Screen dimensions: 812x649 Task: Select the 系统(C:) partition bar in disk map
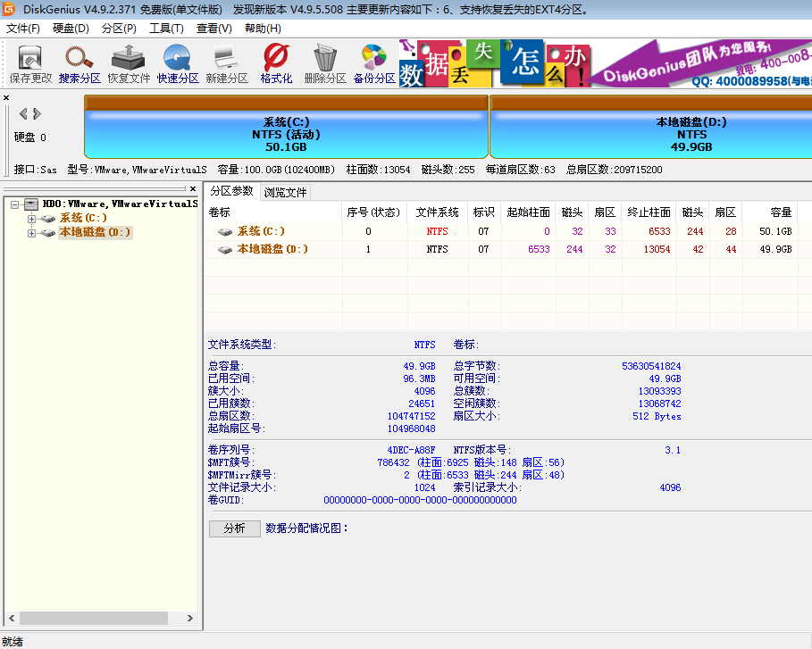click(x=286, y=134)
